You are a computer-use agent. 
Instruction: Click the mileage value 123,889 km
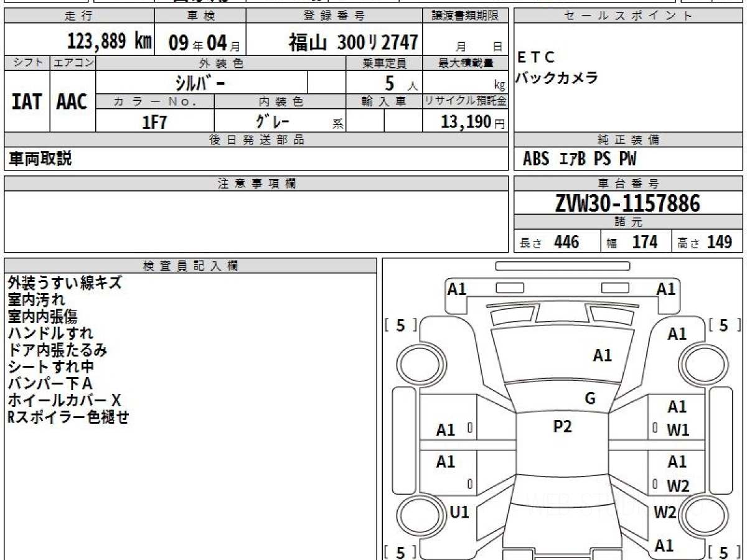pos(110,42)
